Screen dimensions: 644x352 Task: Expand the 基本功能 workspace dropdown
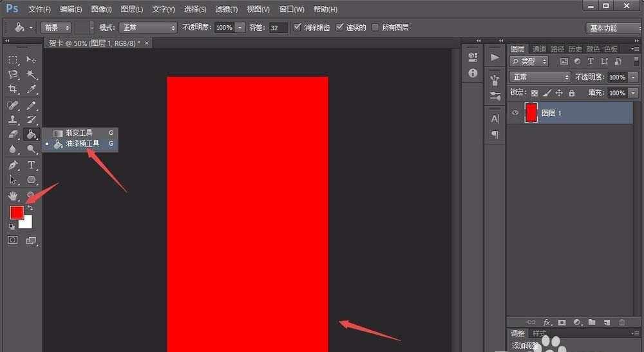pos(612,28)
